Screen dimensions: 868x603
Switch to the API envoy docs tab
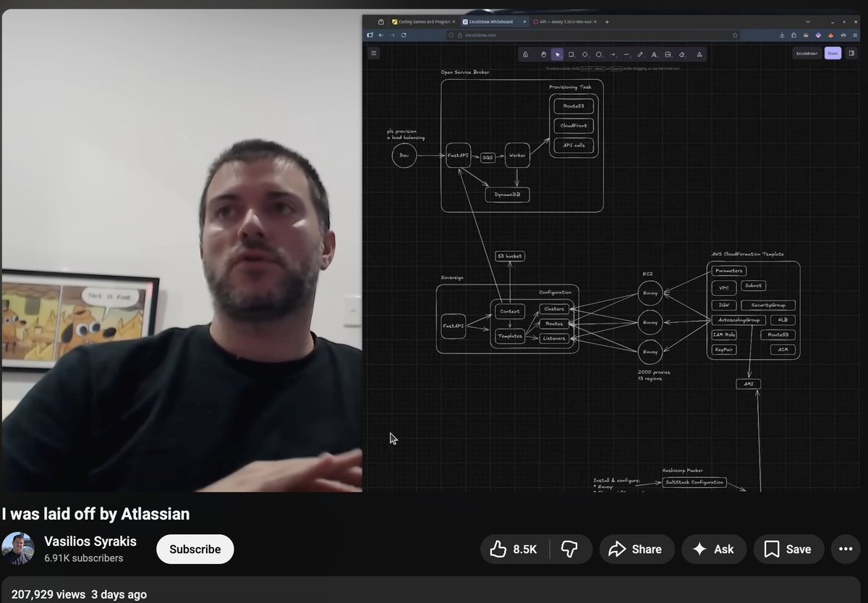click(x=566, y=22)
